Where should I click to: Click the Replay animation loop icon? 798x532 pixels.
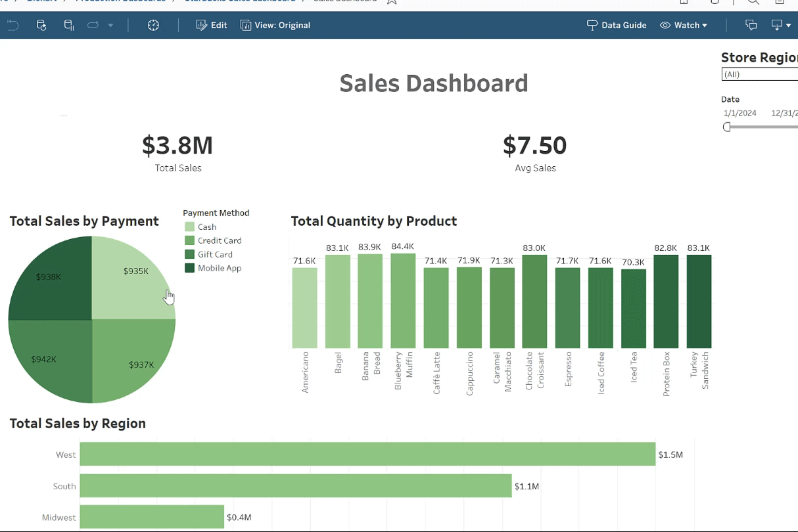(93, 25)
